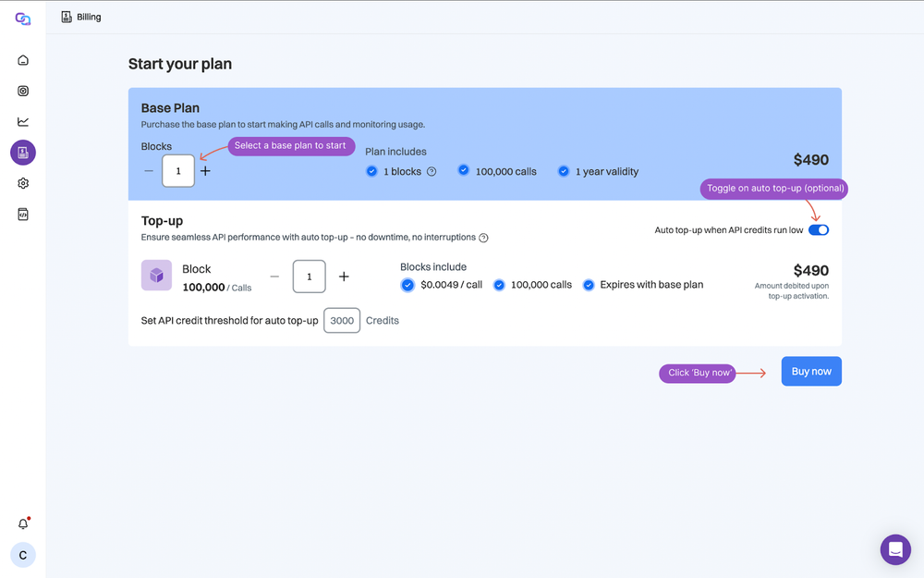Open the help tooltip beside '1 blocks'
Screen dimensions: 924x578
(431, 171)
